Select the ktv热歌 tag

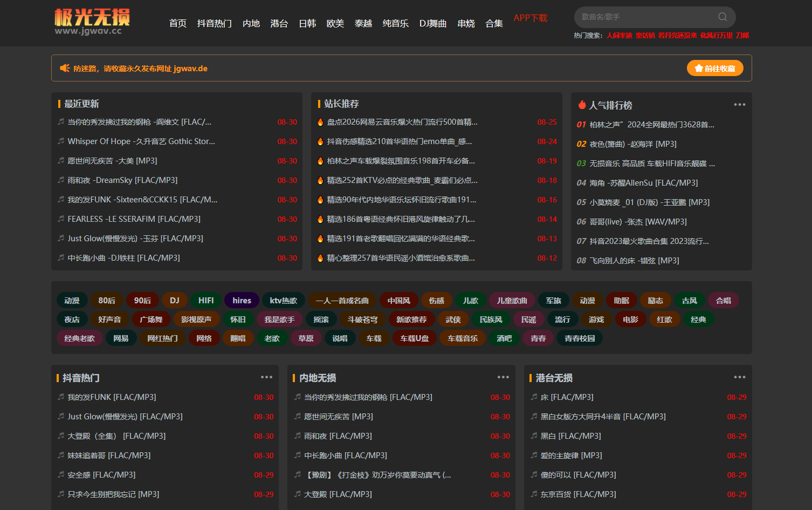tap(284, 300)
